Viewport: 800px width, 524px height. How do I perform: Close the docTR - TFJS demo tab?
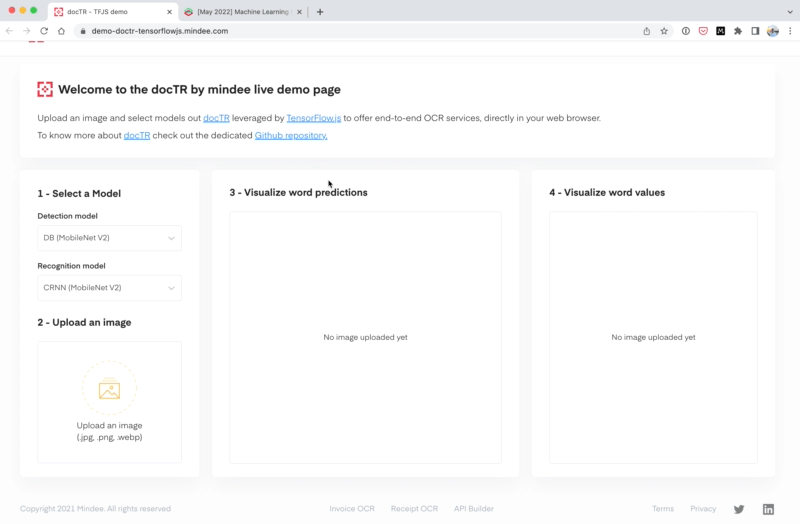(x=169, y=12)
